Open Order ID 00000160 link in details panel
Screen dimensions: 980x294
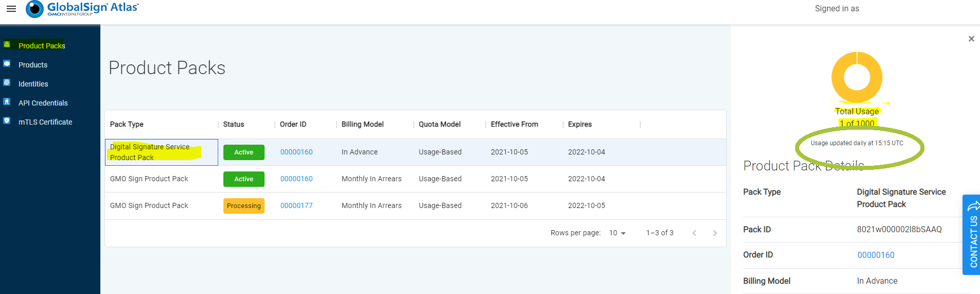point(876,255)
